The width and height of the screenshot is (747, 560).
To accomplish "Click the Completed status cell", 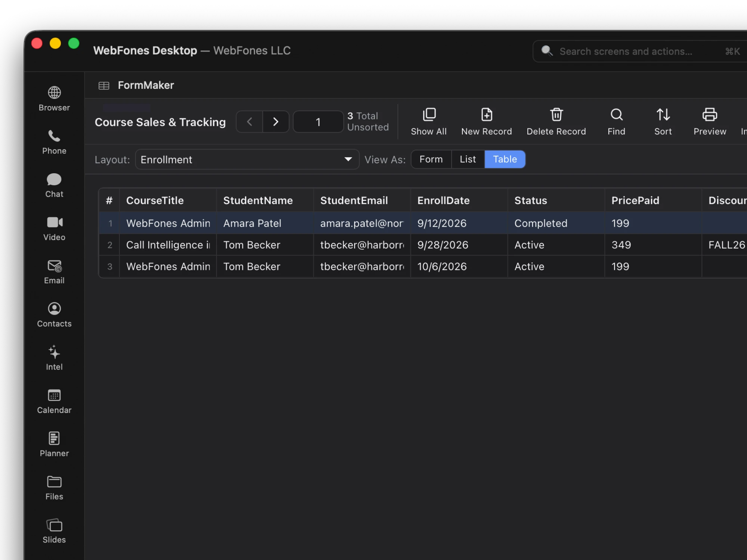I will [556, 223].
